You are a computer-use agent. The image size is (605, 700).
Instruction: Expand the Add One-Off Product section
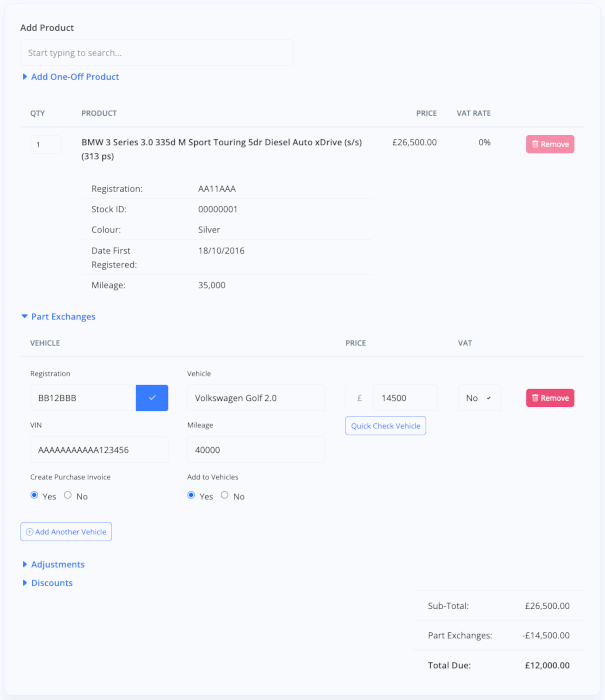71,77
